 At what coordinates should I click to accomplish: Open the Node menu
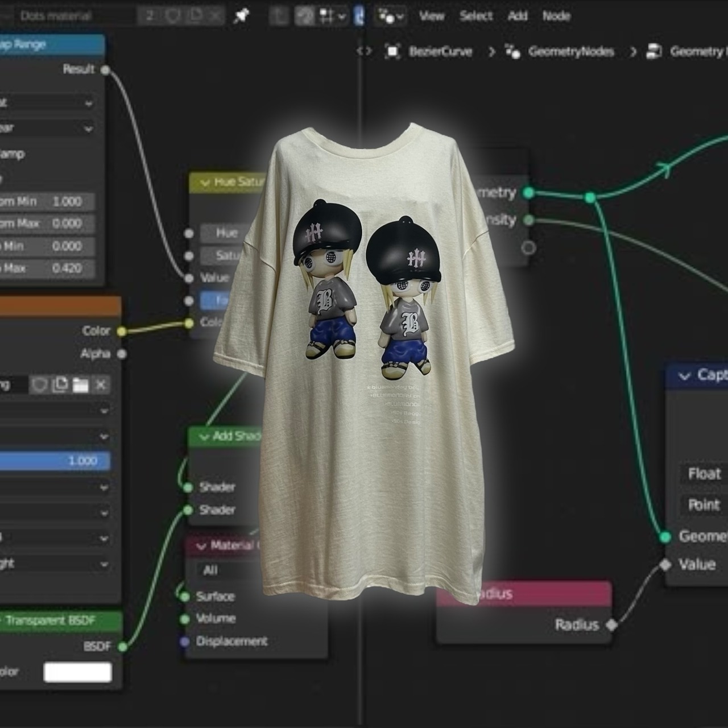pyautogui.click(x=556, y=16)
